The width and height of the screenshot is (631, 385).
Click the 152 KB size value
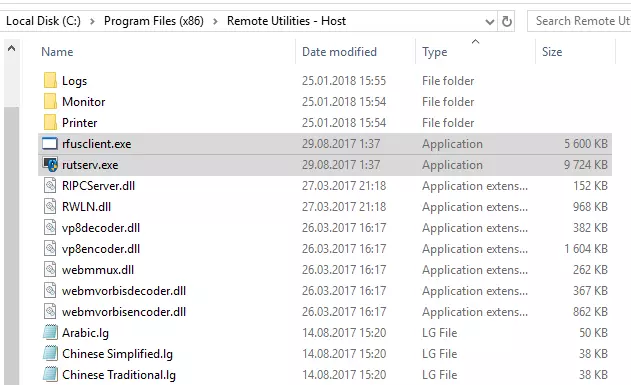(590, 185)
